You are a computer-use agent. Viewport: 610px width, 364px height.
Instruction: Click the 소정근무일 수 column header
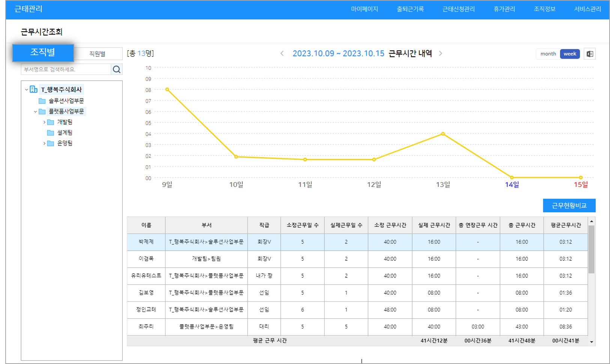pyautogui.click(x=302, y=225)
